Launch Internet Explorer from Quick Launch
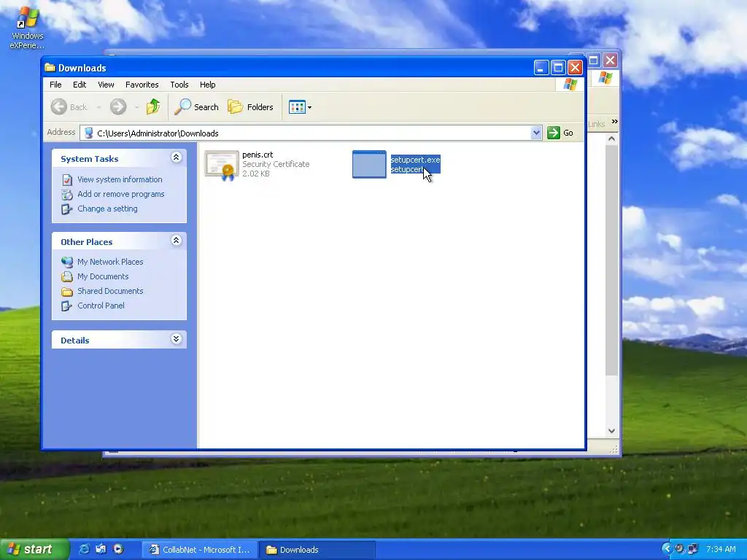 [85, 549]
